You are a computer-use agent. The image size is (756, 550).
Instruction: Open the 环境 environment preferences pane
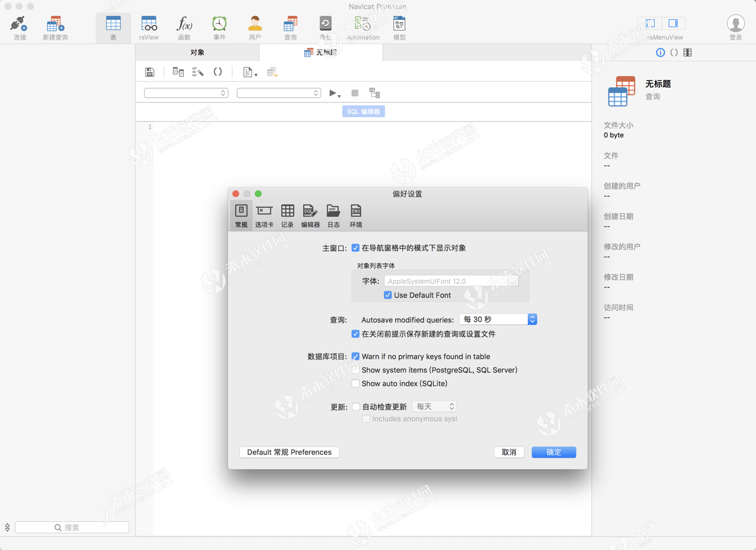pyautogui.click(x=355, y=216)
